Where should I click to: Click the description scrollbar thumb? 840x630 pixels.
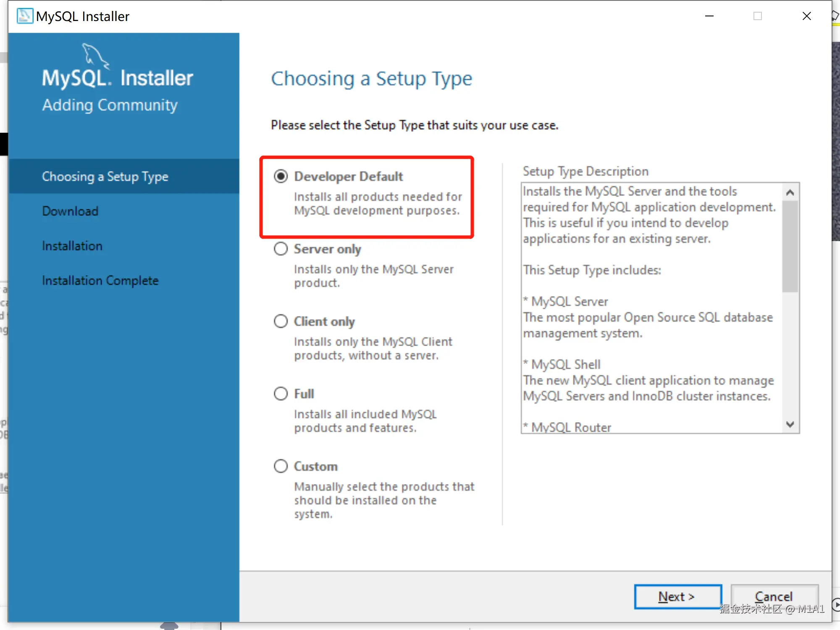(x=790, y=246)
